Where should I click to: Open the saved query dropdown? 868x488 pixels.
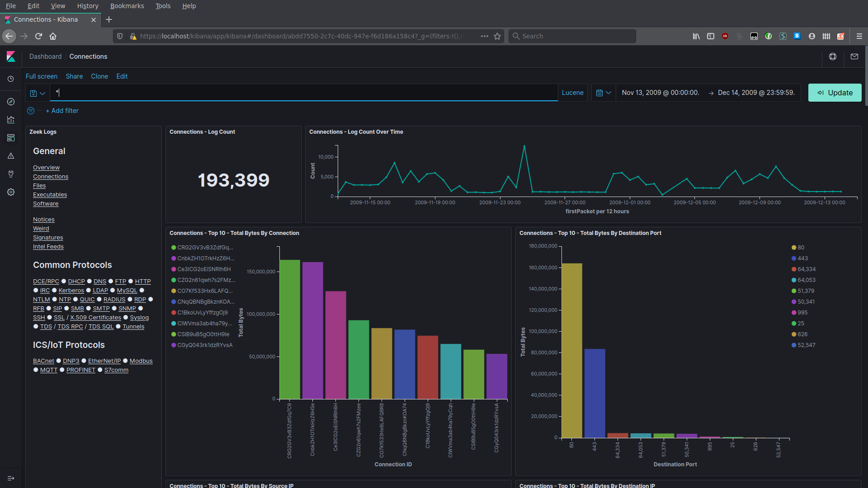38,93
